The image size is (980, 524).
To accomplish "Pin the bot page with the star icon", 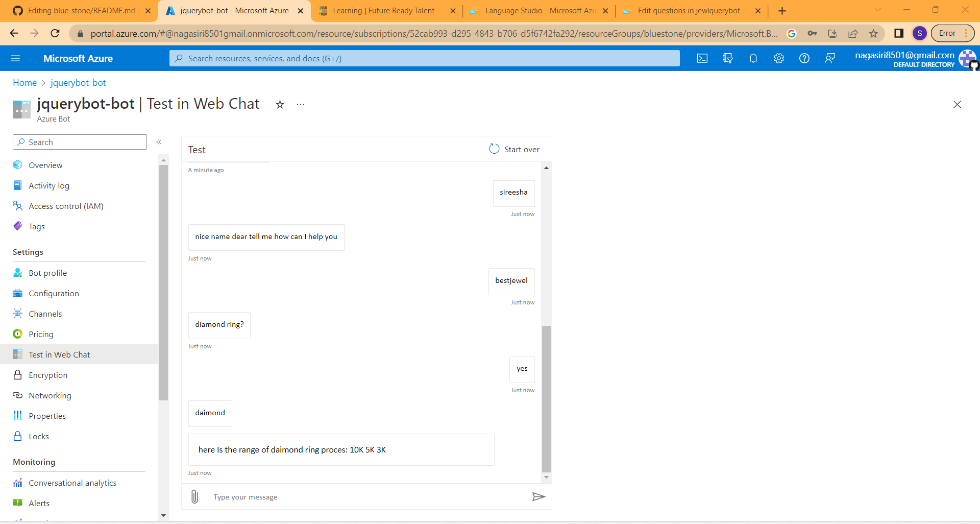I will coord(280,105).
